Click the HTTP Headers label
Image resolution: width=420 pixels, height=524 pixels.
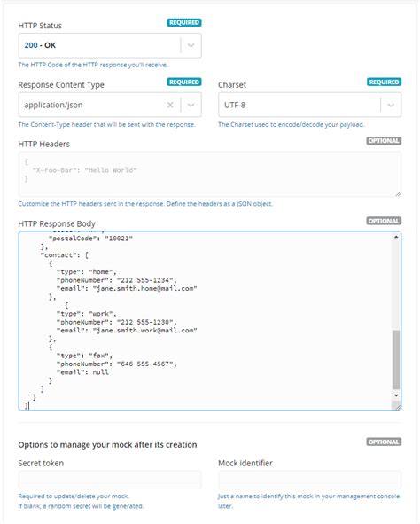[x=44, y=144]
